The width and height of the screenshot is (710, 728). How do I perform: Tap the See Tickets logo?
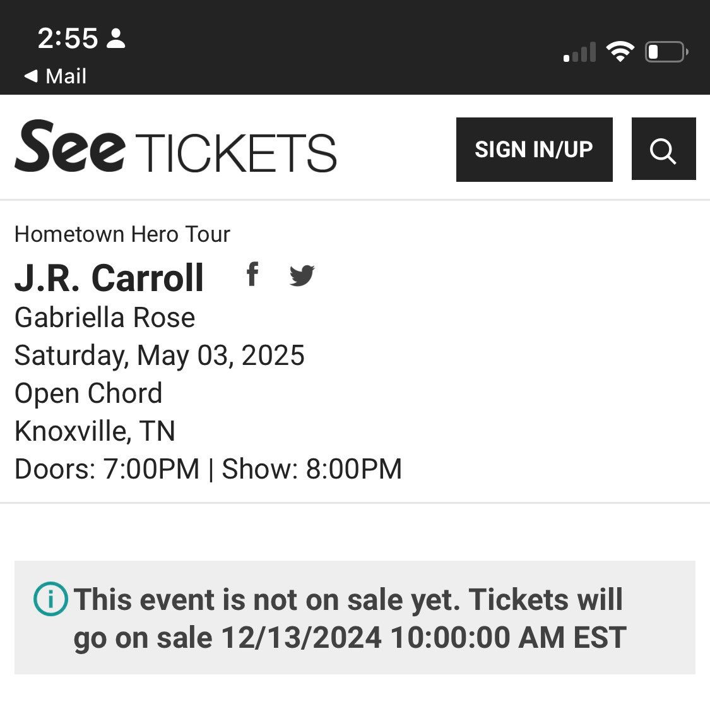(175, 150)
